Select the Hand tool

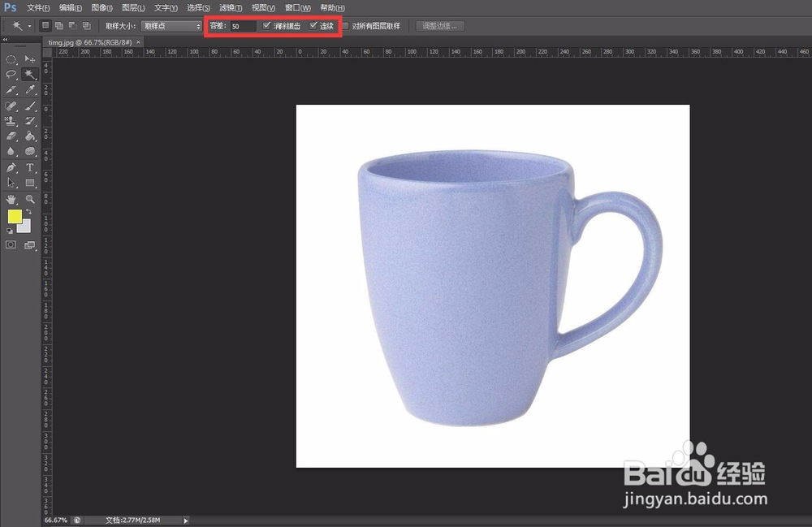(11, 199)
